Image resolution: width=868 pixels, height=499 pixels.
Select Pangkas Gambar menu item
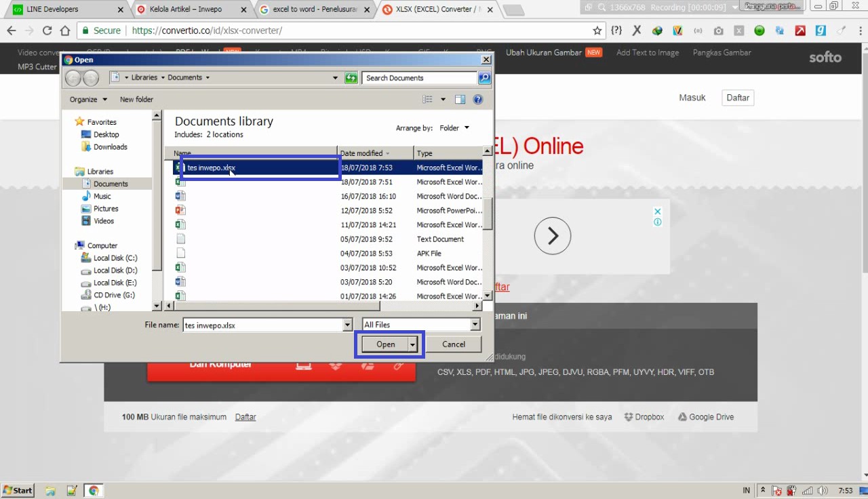722,52
